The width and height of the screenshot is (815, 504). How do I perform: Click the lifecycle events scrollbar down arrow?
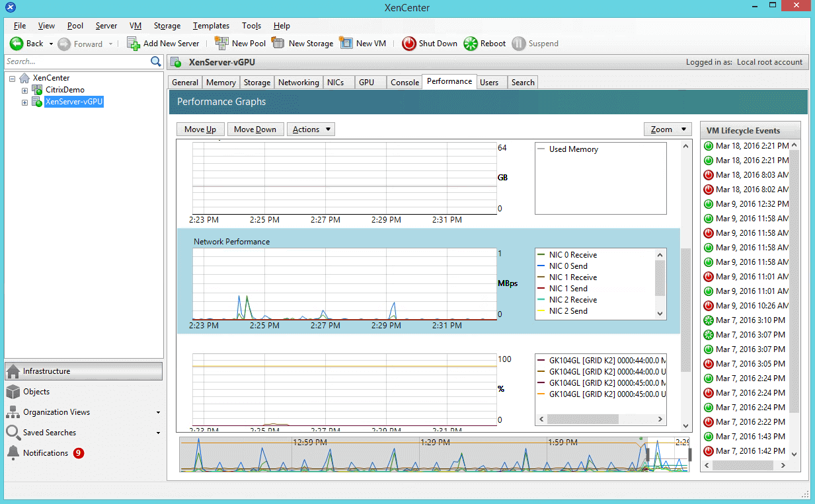coord(795,454)
